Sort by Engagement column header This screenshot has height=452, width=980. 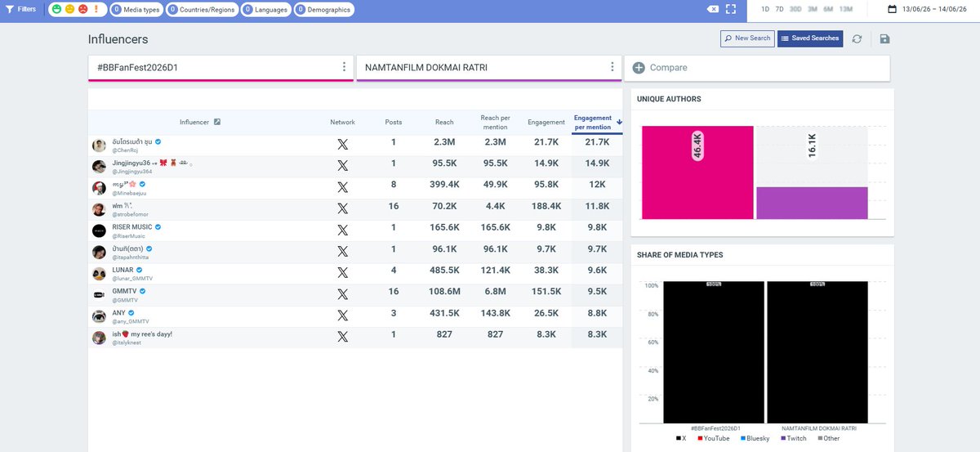click(x=546, y=122)
